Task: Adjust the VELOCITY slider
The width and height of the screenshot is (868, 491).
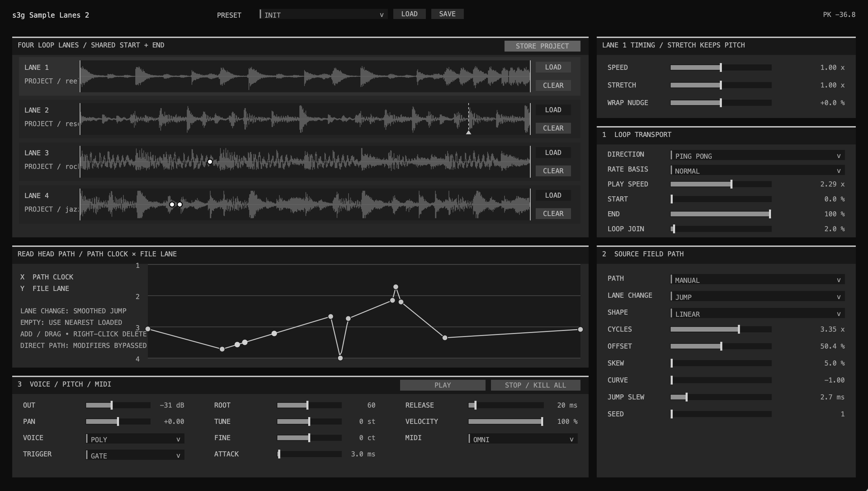Action: (506, 421)
